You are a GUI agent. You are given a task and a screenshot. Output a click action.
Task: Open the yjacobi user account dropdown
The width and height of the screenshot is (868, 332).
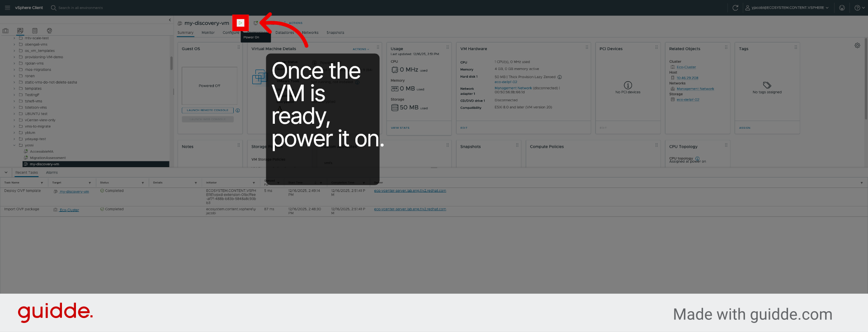[x=787, y=8]
